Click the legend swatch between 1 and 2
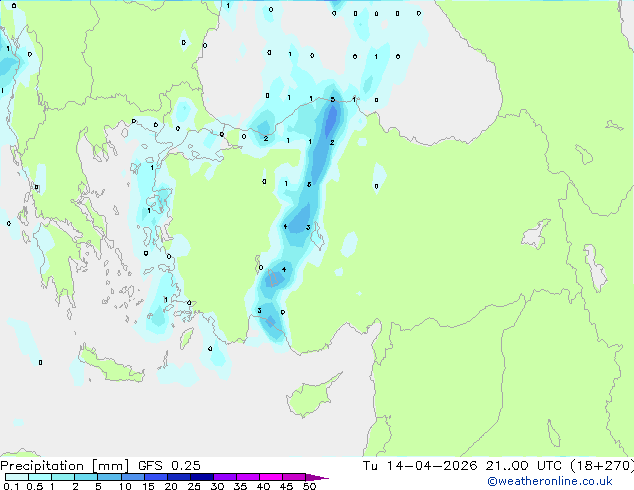634x490 pixels. tap(63, 477)
